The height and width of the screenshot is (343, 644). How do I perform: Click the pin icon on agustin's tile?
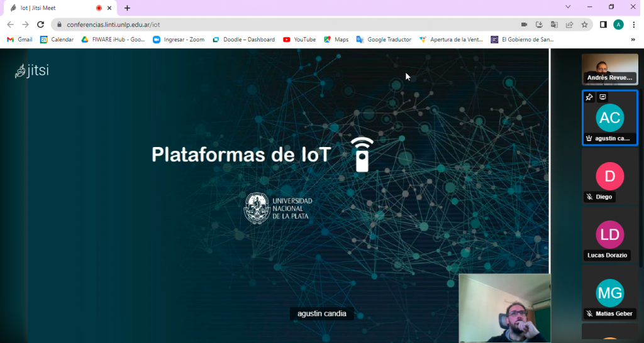click(x=589, y=97)
